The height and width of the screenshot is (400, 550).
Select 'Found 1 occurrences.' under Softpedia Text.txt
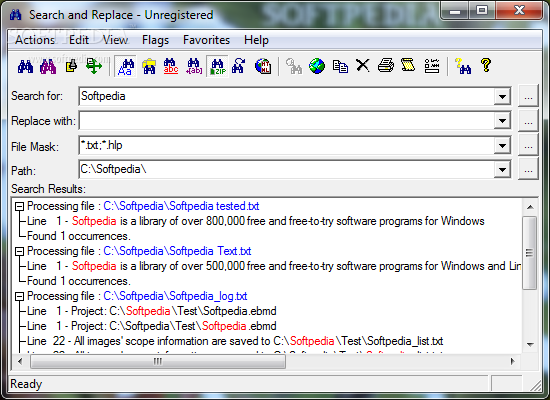79,281
